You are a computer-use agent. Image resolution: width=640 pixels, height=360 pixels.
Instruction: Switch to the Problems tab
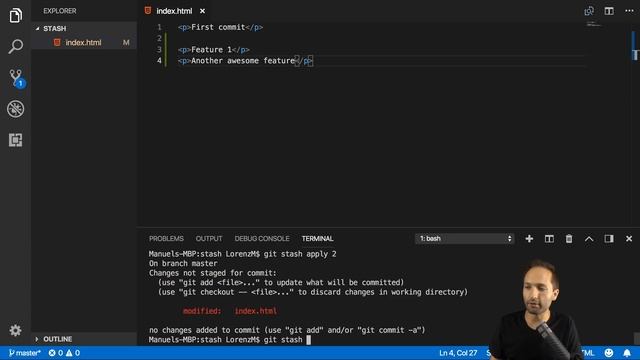click(166, 238)
